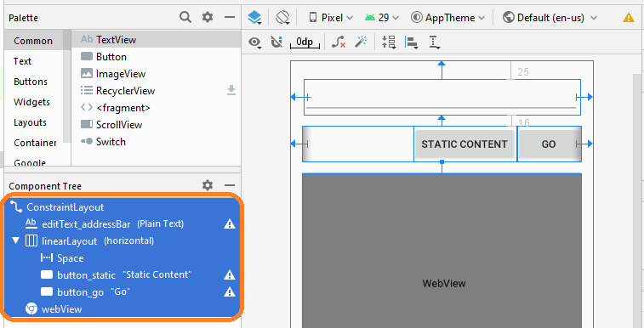The image size is (644, 328).
Task: Clear all constraints icon
Action: click(338, 42)
